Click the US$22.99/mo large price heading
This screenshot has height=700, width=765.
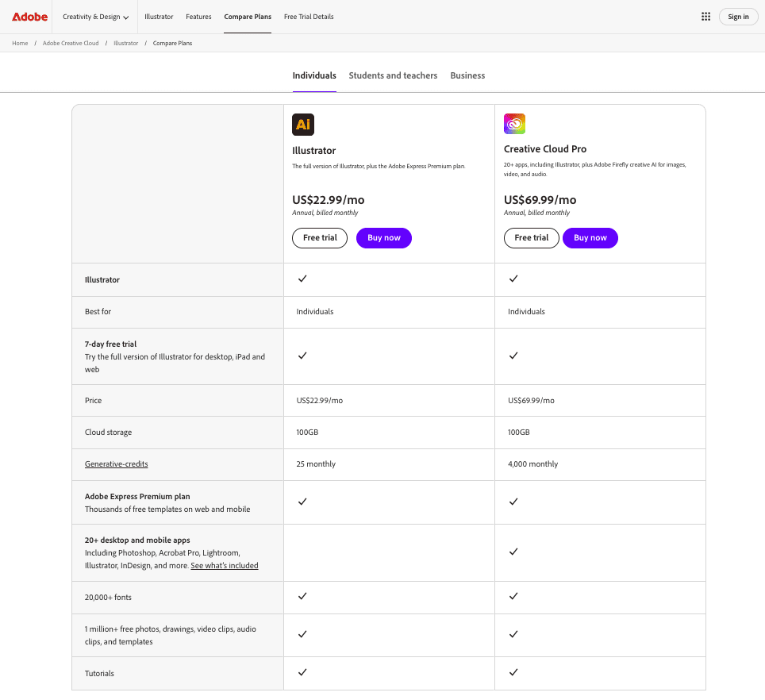pyautogui.click(x=329, y=200)
